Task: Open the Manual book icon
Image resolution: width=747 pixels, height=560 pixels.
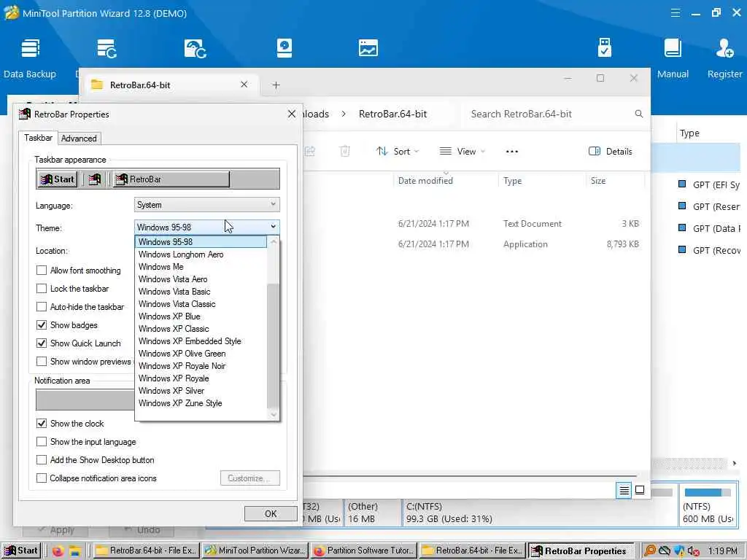Action: 673,48
